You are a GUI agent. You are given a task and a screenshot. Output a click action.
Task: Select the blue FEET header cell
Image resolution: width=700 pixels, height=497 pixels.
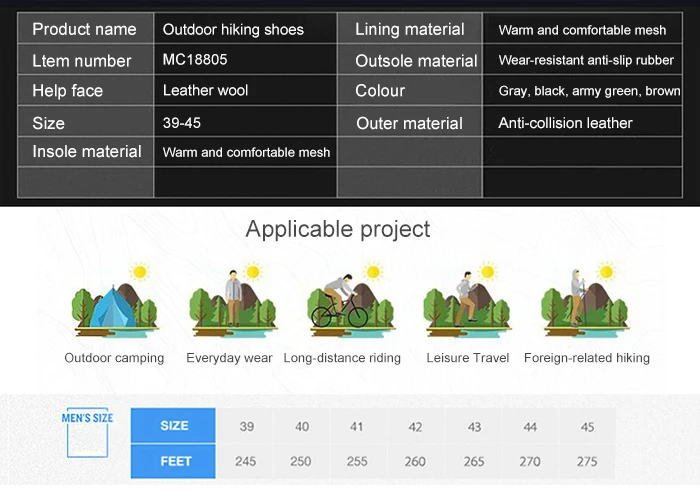click(173, 461)
